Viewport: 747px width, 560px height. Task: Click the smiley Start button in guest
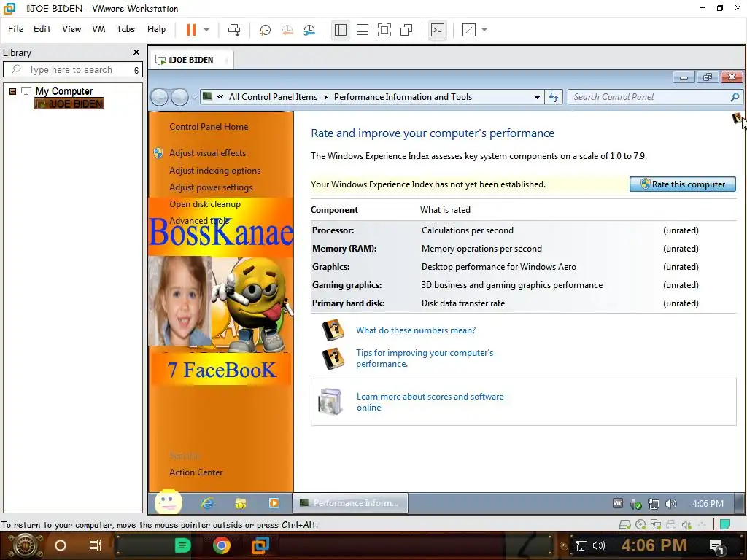169,502
